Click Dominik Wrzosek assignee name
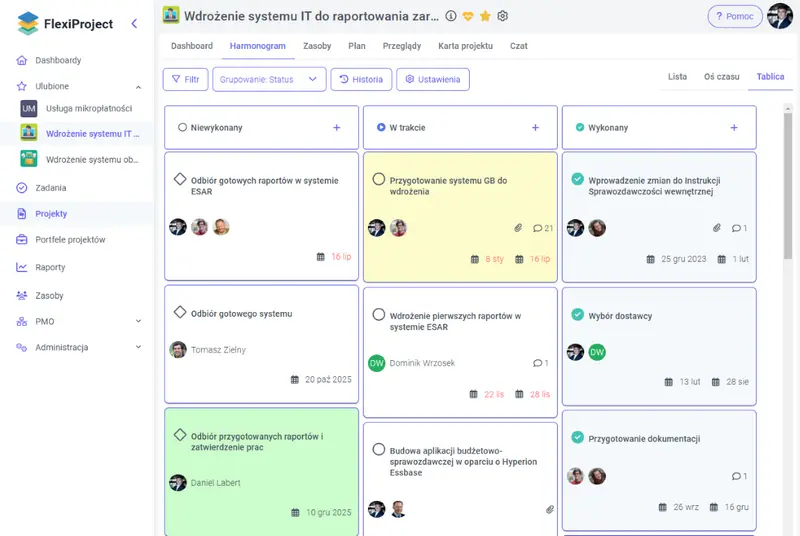Image resolution: width=800 pixels, height=536 pixels. (422, 363)
